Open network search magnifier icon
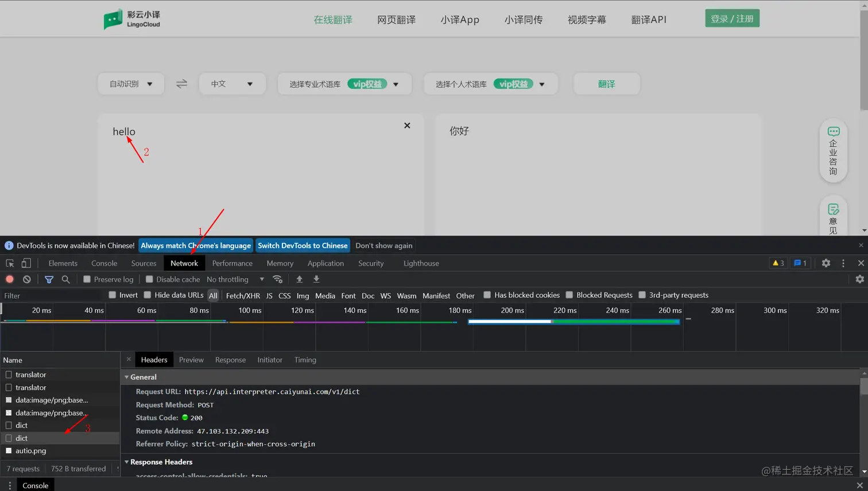This screenshot has width=868, height=491. point(66,279)
